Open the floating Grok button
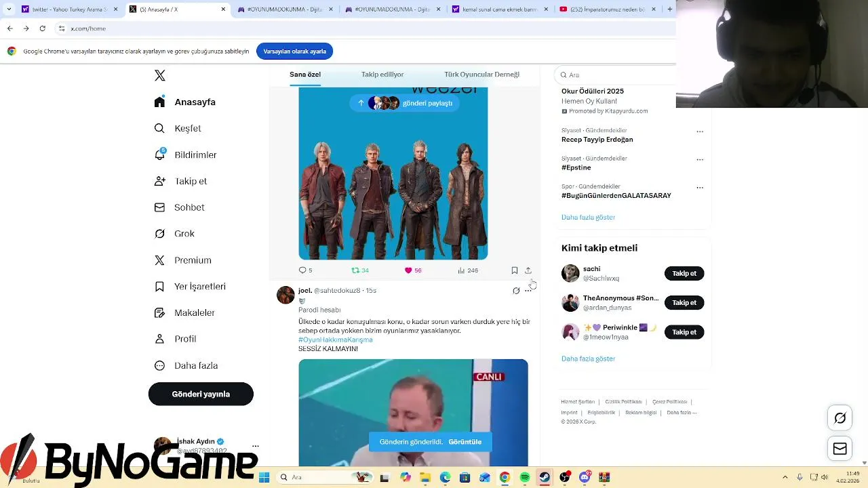Screen dimensions: 868x488 pos(840,418)
